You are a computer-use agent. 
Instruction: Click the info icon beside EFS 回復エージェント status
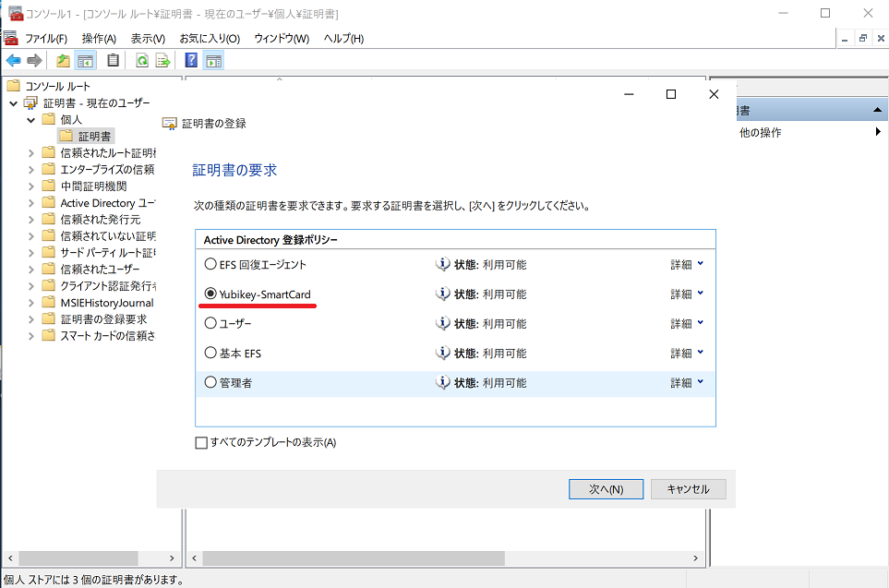[442, 265]
